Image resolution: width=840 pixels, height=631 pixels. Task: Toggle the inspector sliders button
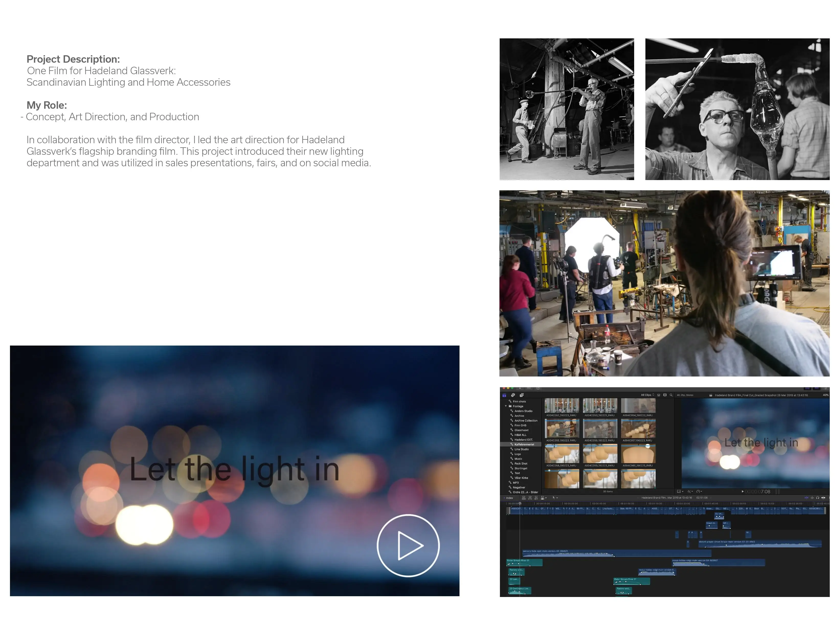tap(826, 389)
